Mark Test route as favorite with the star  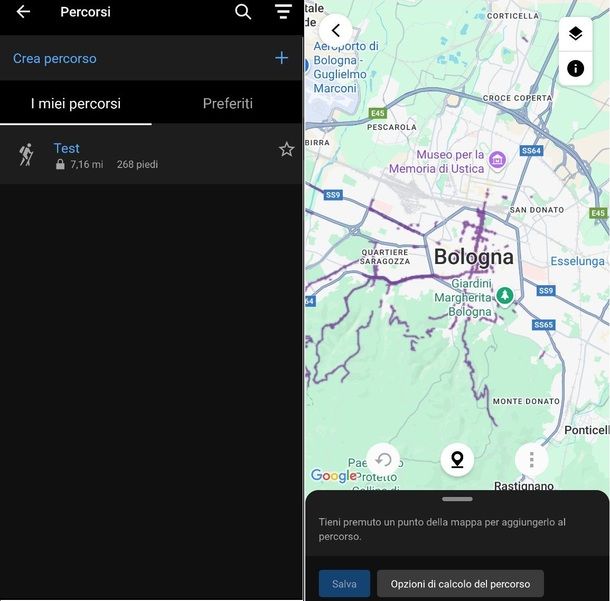(286, 149)
